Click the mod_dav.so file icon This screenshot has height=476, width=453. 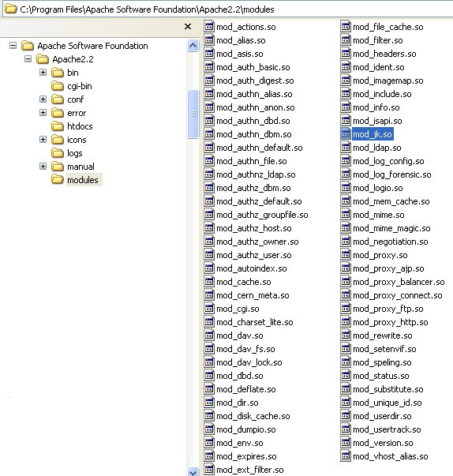[209, 335]
